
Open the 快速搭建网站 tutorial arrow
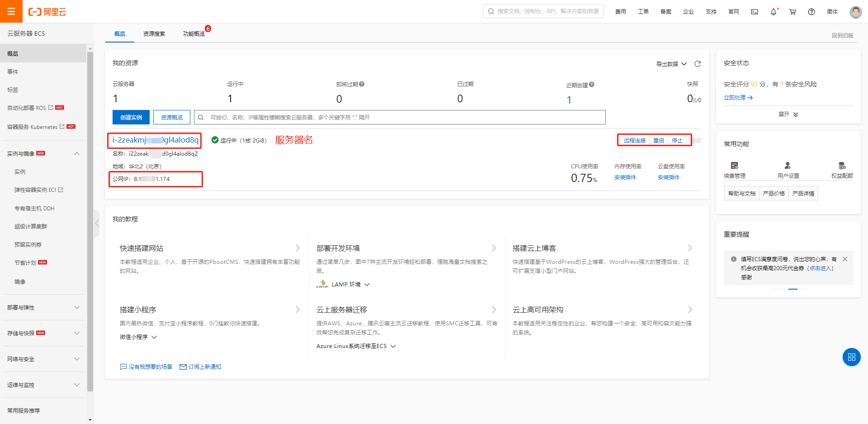pyautogui.click(x=297, y=248)
